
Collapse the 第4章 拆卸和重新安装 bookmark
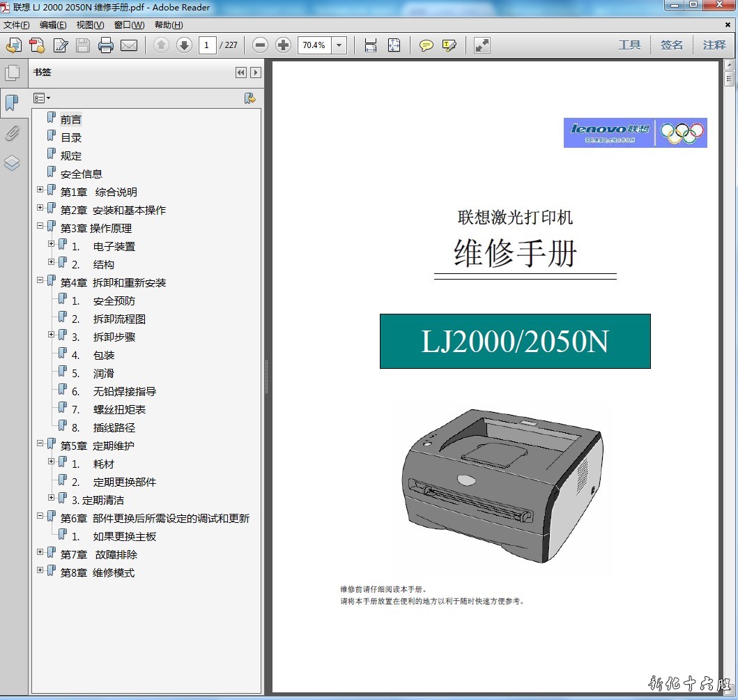40,280
